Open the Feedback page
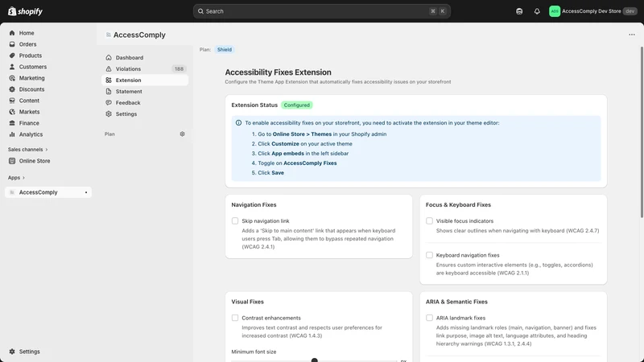 [x=145, y=103]
